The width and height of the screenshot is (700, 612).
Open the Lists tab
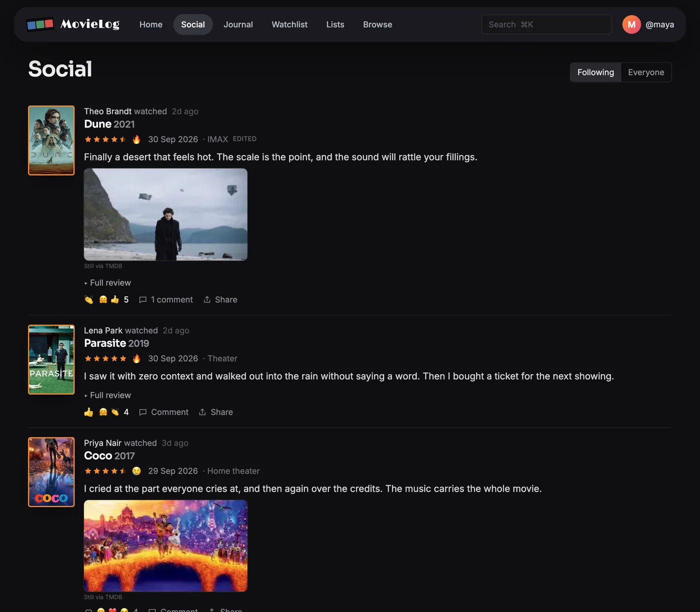click(x=335, y=24)
